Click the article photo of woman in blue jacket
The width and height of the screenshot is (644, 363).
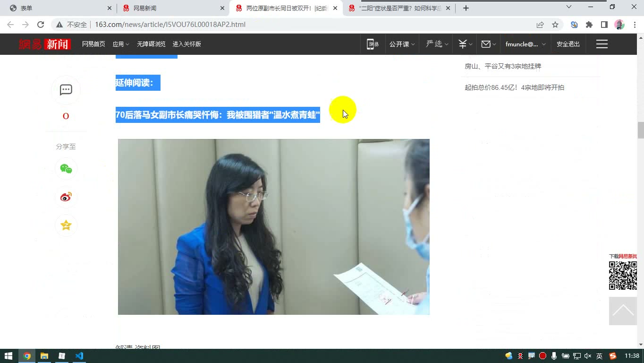pos(274,227)
